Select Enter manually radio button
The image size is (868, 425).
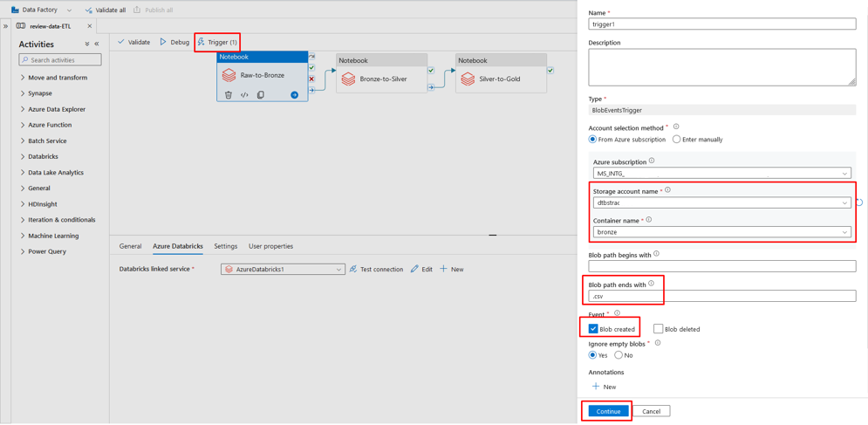tap(676, 140)
